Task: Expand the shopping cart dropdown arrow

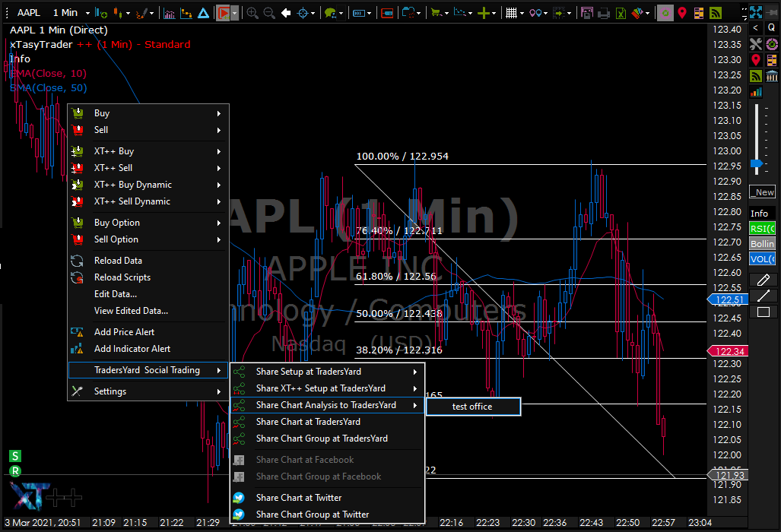Action: [446, 14]
